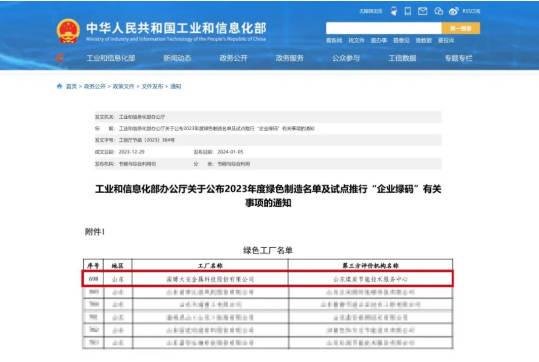Viewport: 539px width, 362px height.
Task: Click the 工厂名称 column header
Action: point(210,265)
